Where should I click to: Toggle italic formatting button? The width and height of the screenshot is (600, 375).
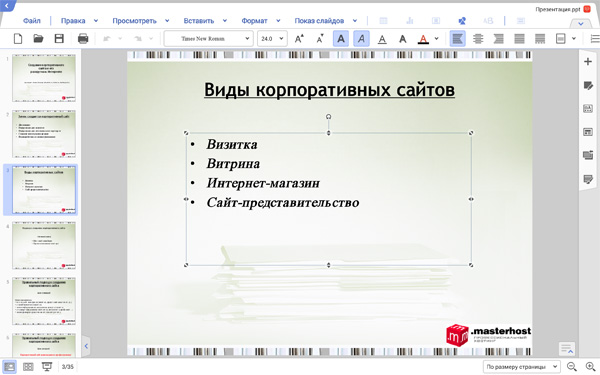361,39
